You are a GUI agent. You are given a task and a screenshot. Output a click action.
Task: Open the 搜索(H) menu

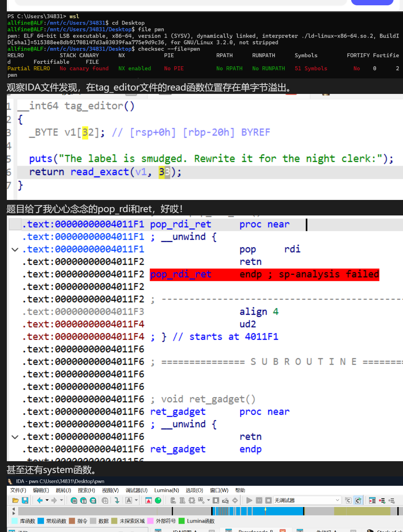pos(86,490)
